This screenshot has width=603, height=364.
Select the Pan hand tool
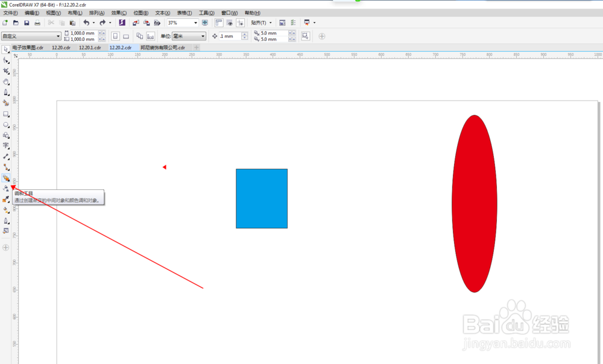coord(6,82)
